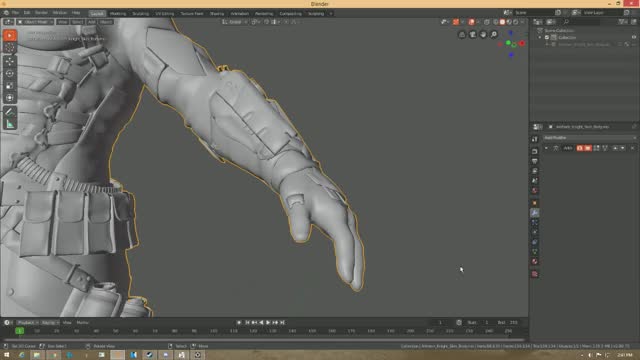Toggle show overlays in viewport header
The image size is (640, 360).
coord(471,22)
